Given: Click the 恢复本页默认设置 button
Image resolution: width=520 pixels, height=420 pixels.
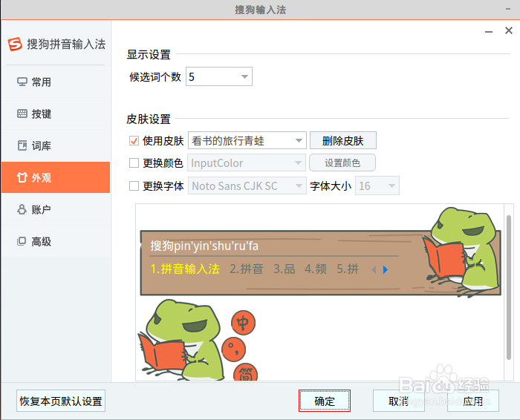Looking at the screenshot, I should pyautogui.click(x=61, y=401).
